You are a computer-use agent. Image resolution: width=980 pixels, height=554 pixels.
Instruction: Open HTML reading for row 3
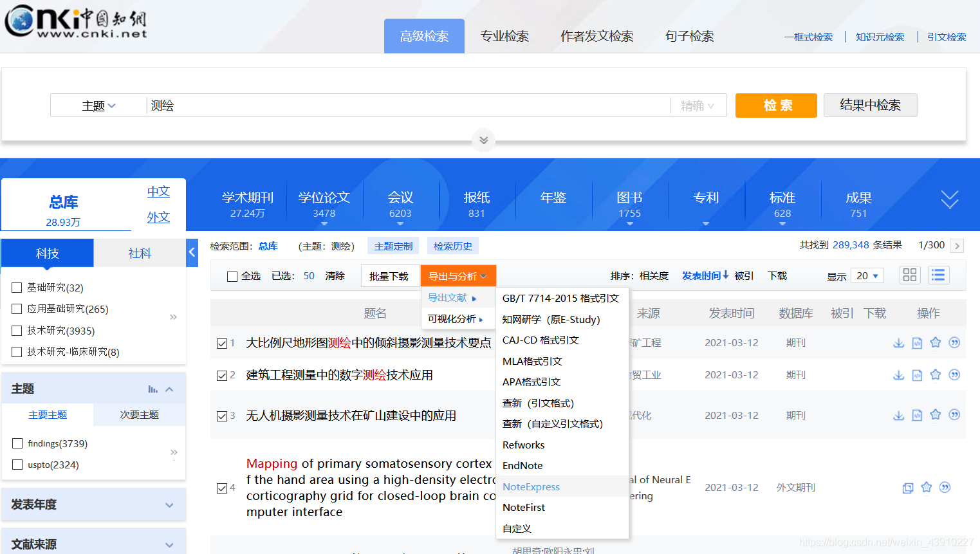(917, 416)
